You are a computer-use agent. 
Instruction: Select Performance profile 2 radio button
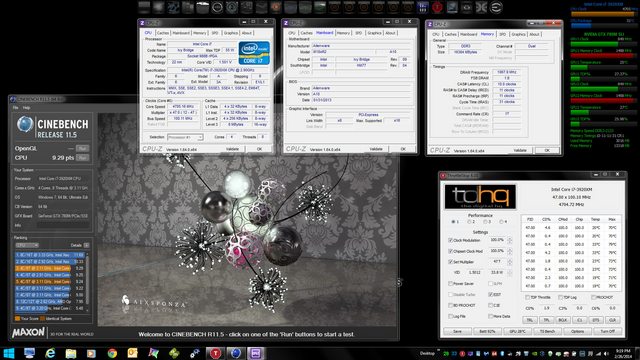click(469, 222)
